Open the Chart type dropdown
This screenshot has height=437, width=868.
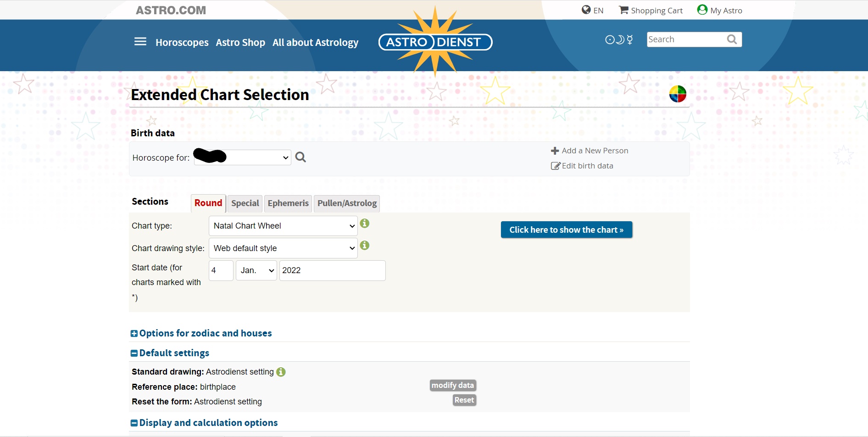[283, 226]
